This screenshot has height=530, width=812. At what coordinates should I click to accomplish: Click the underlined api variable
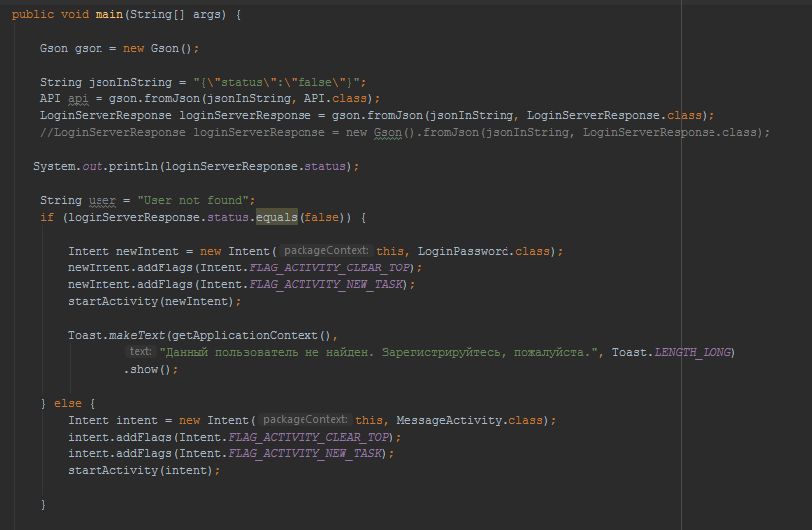78,98
